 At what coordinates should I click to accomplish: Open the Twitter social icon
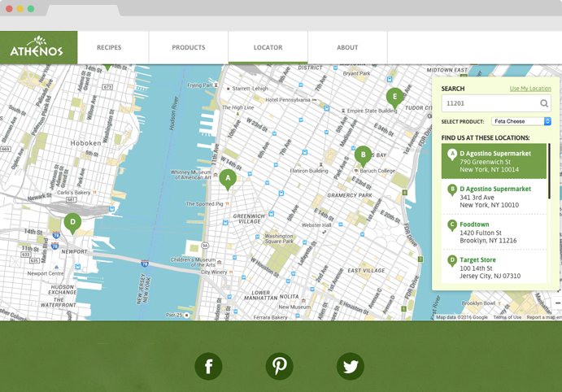point(351,366)
